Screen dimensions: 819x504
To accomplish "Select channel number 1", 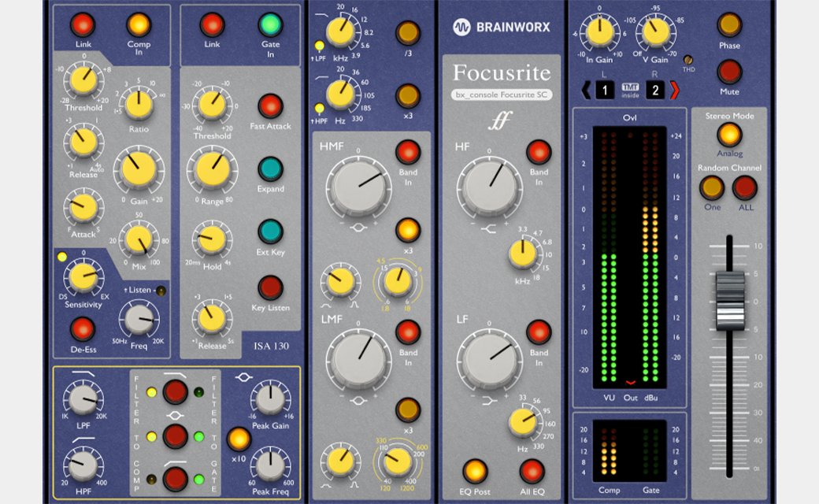I will pos(605,91).
